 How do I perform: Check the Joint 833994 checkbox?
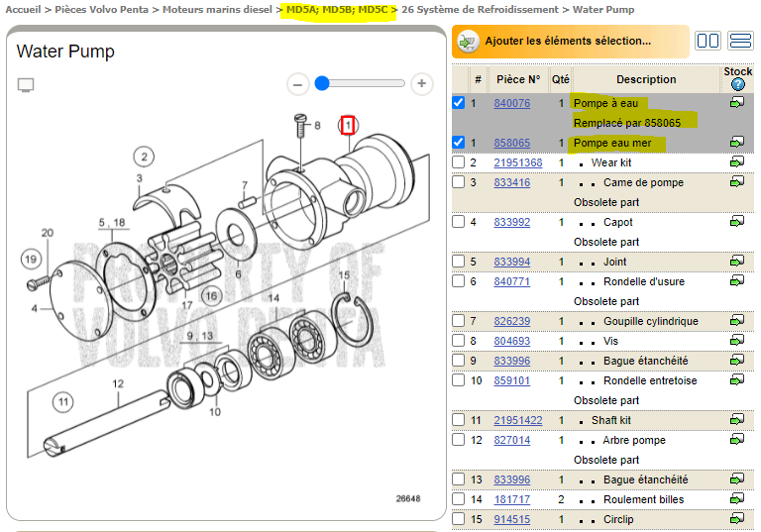click(458, 262)
